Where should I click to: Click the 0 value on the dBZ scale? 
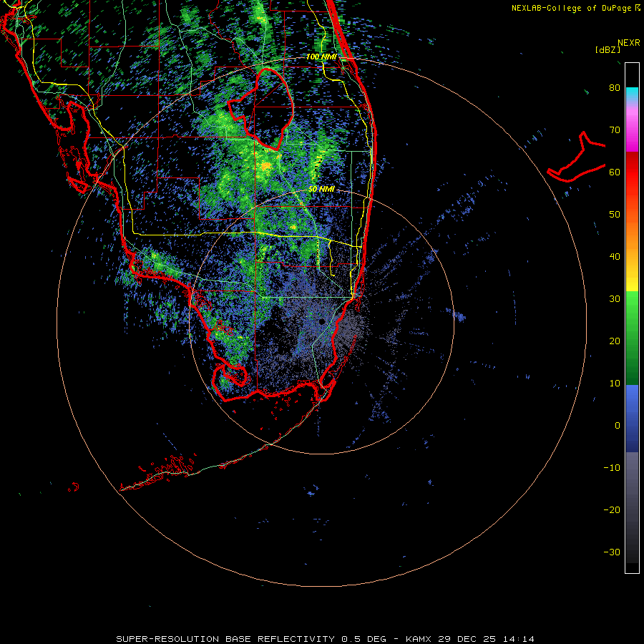point(618,426)
